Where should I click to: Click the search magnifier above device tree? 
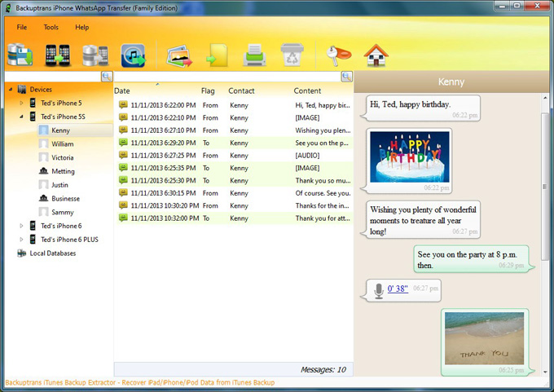click(x=107, y=77)
